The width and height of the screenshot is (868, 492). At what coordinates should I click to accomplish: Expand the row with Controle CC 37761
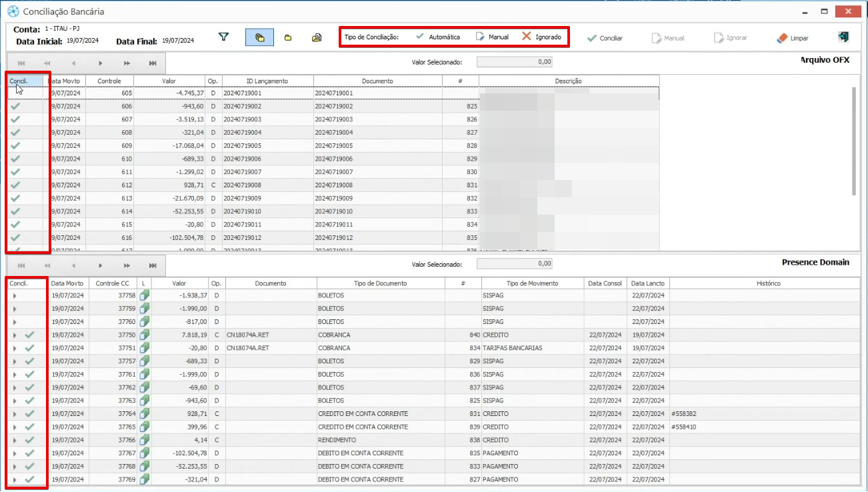[15, 375]
